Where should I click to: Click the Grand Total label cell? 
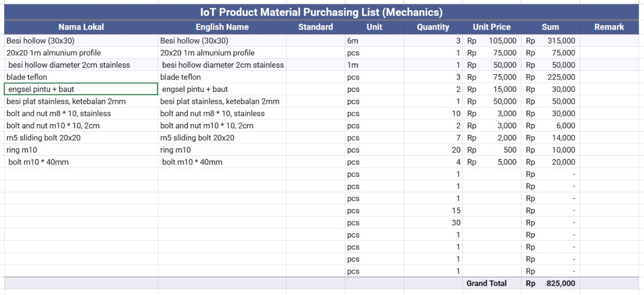(492, 283)
